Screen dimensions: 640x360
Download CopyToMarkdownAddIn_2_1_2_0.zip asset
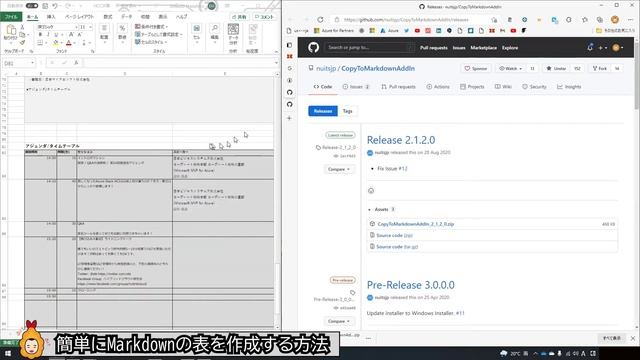(416, 224)
